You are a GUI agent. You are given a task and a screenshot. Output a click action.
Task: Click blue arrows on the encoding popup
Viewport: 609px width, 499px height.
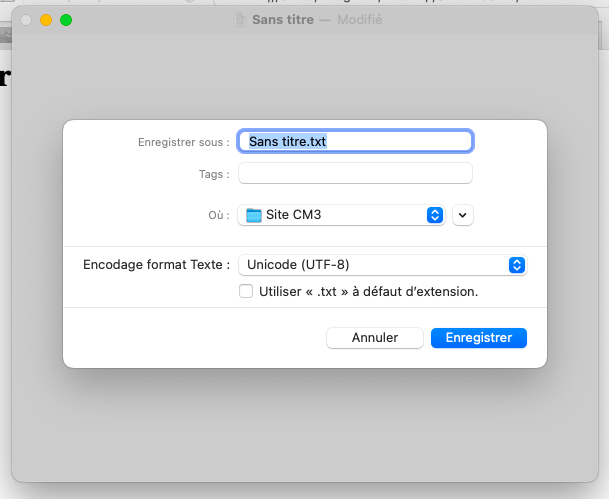[x=516, y=265]
